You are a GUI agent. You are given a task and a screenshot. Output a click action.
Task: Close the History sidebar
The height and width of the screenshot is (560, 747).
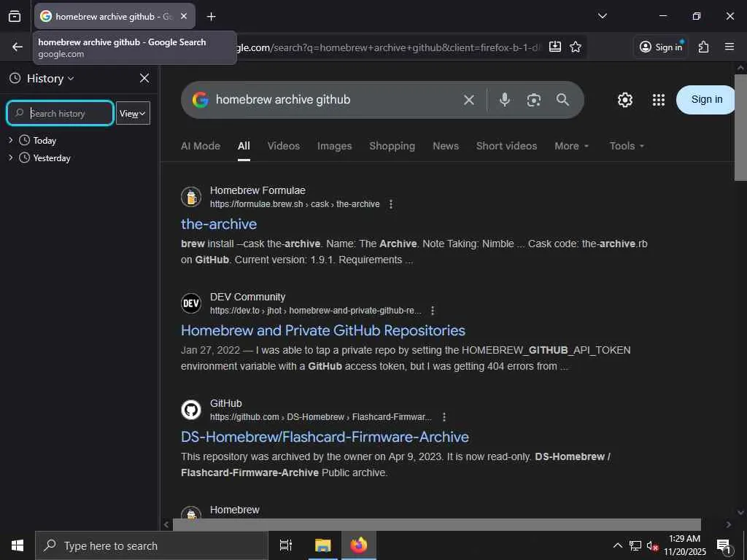pos(144,78)
